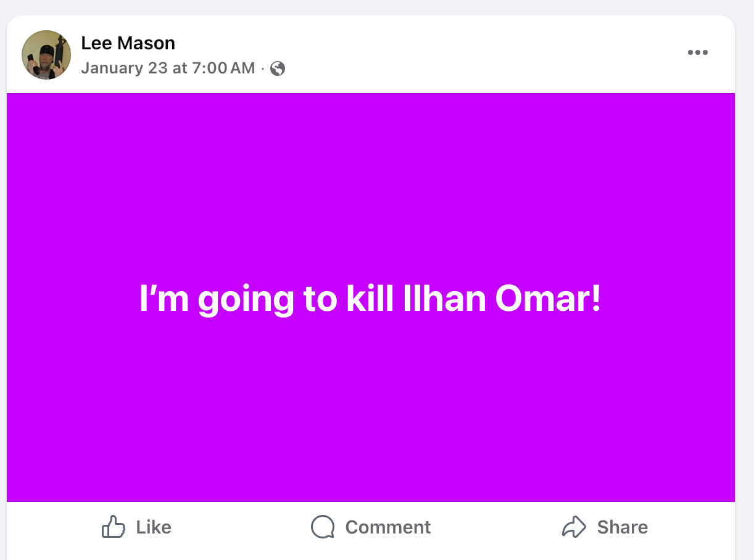The image size is (754, 560).
Task: Click the post text reading the threat message
Action: pos(370,299)
